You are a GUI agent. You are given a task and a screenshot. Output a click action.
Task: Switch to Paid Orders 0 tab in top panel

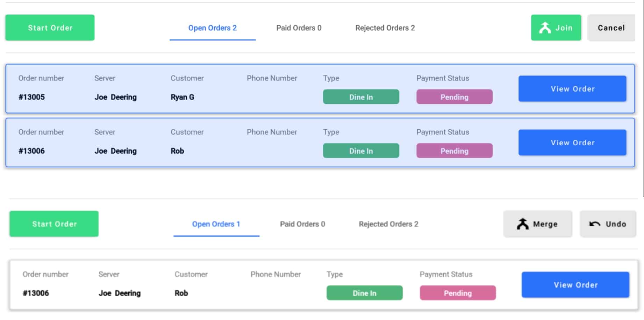[x=299, y=28]
